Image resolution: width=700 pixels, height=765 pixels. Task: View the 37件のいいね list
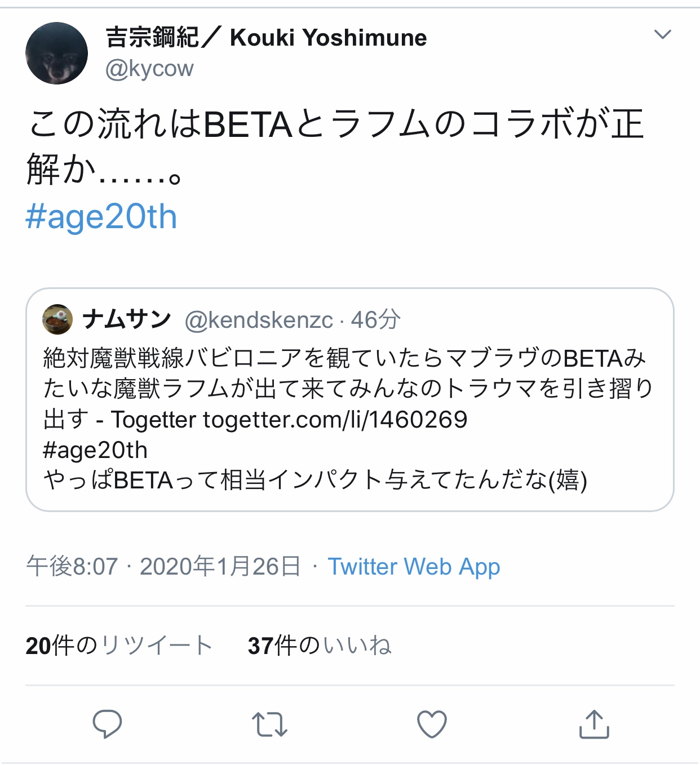tap(319, 646)
